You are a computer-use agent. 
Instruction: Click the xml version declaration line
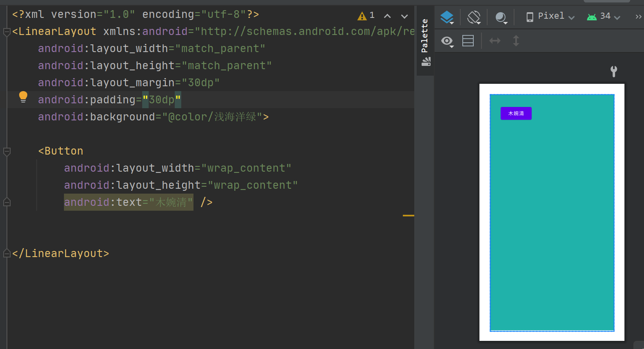136,14
